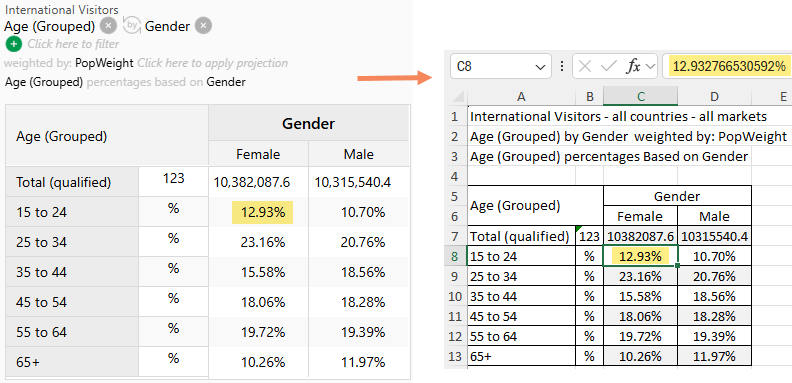The image size is (792, 383).
Task: Remove the Gender variable with its x icon
Action: tap(203, 26)
